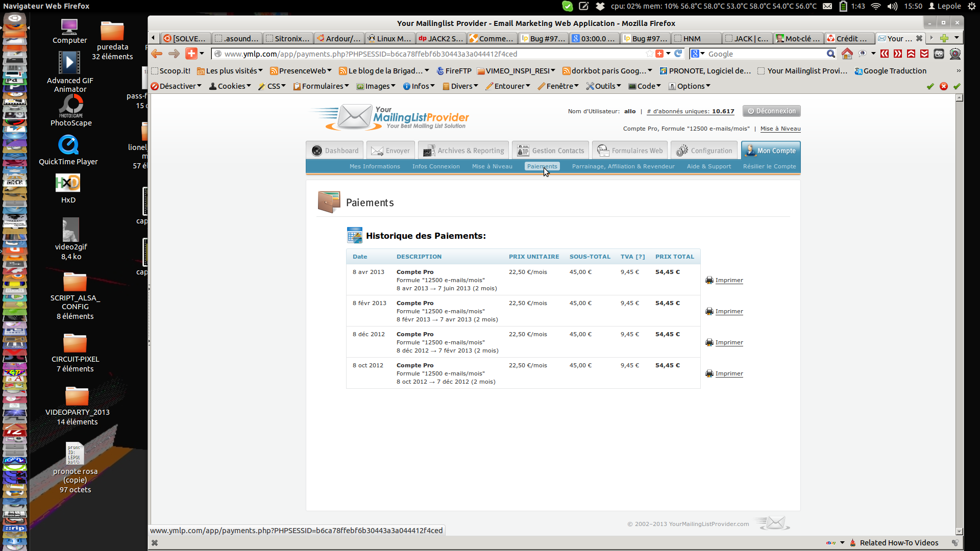Viewport: 980px width, 551px height.
Task: Open Gestion Contacts section
Action: click(550, 151)
